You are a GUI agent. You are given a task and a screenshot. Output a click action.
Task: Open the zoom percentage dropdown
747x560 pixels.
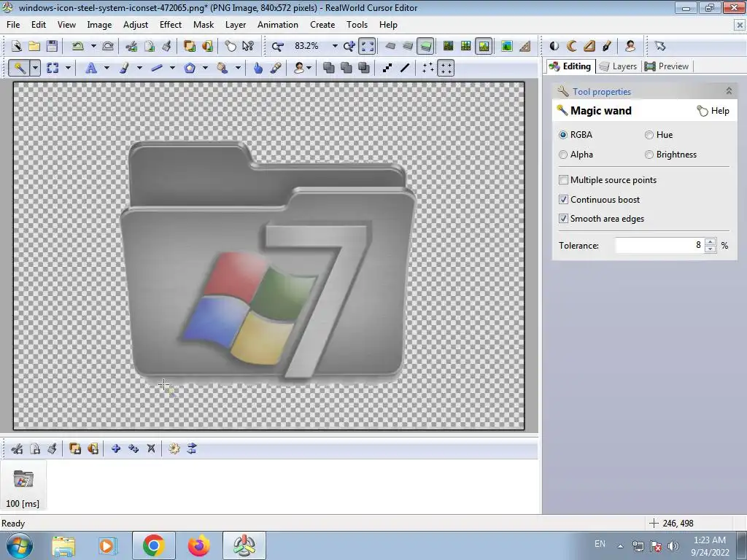tap(335, 46)
